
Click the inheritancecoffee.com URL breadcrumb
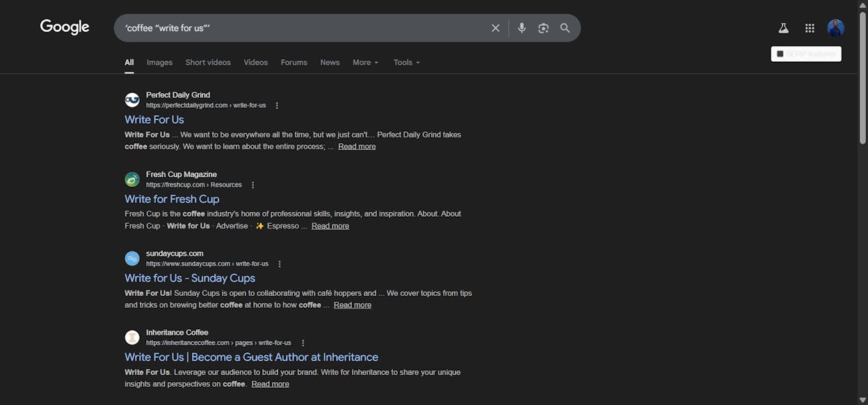[218, 343]
